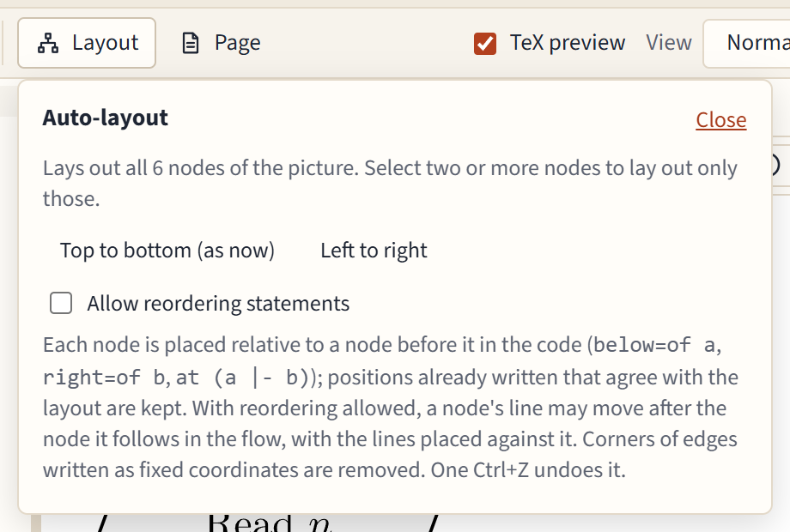Click the View label beside the dropdown
Viewport: 790px width, 532px height.
669,43
